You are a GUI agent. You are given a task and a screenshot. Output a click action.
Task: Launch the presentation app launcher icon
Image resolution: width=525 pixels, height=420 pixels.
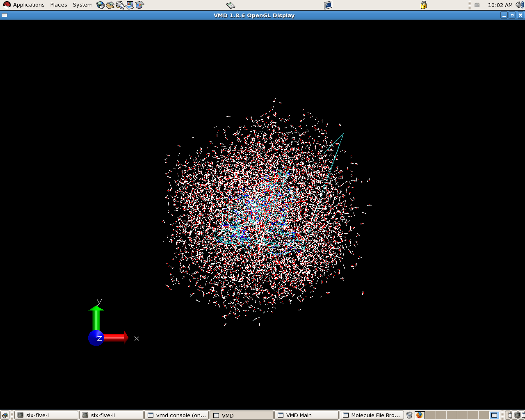130,5
